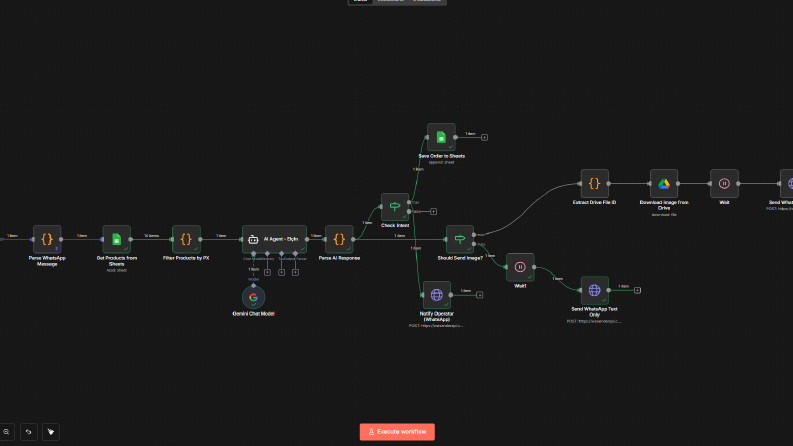
Task: Open the Save Order to Sheets node
Action: (441, 137)
